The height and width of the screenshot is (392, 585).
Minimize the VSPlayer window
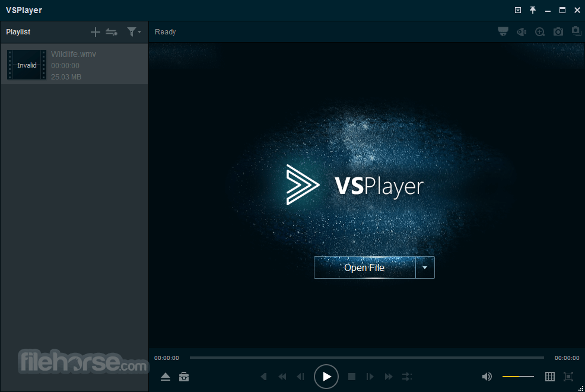(x=548, y=11)
